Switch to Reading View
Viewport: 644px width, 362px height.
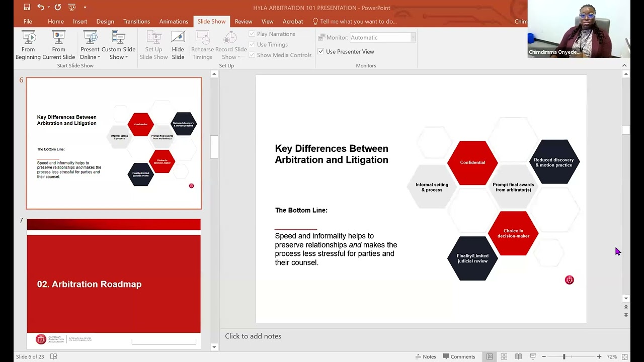[518, 356]
